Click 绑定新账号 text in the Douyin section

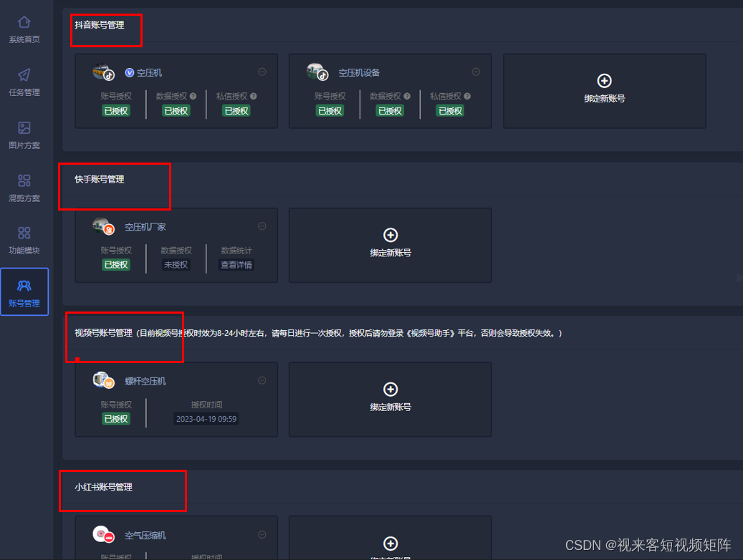pos(604,99)
